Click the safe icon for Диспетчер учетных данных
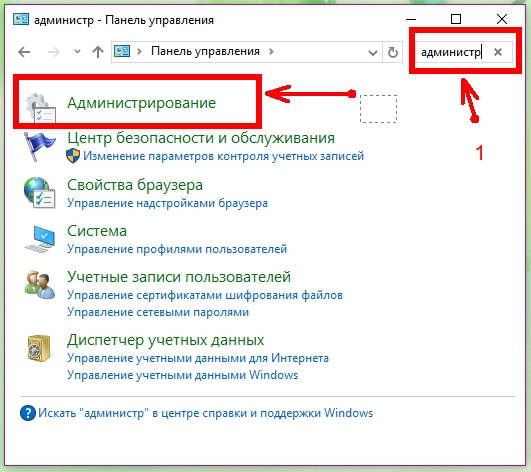Screen dimensions: 531x472 39,348
